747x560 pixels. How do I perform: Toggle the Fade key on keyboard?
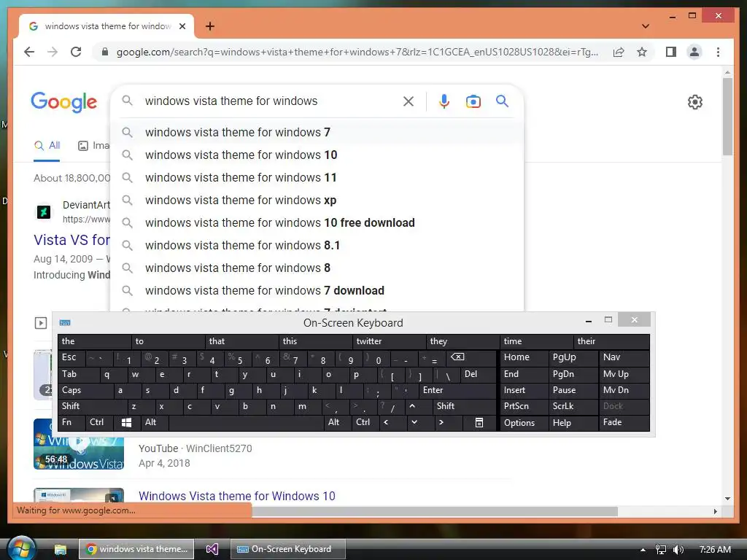tap(624, 422)
